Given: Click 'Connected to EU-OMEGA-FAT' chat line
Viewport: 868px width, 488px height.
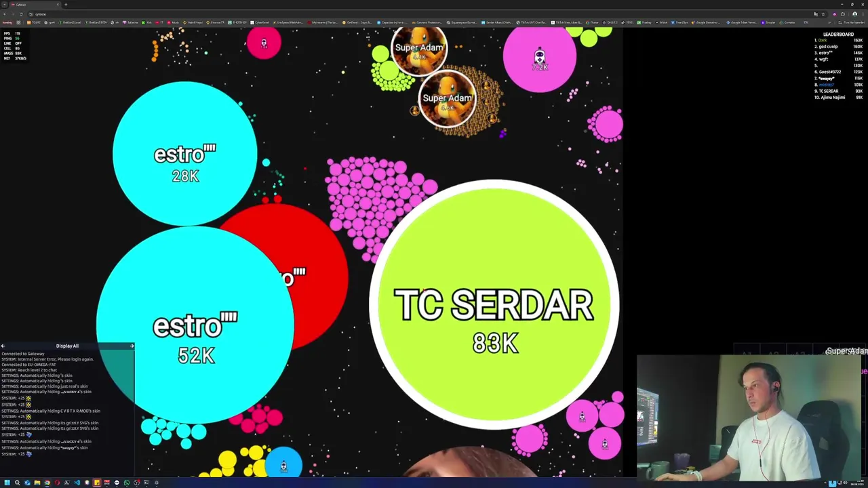Looking at the screenshot, I should click(x=28, y=365).
